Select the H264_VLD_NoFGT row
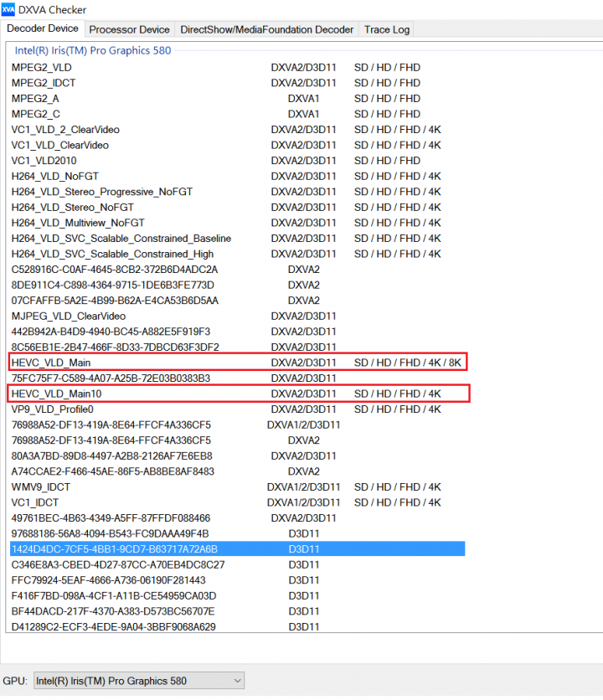This screenshot has width=603, height=700. pos(238,177)
